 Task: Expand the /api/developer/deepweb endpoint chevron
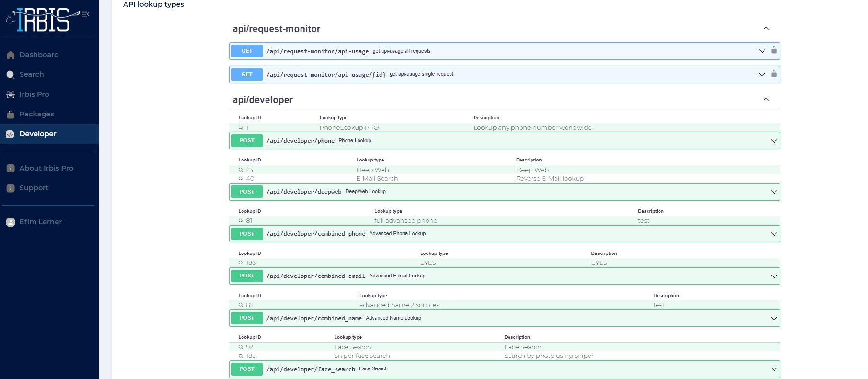tap(773, 192)
